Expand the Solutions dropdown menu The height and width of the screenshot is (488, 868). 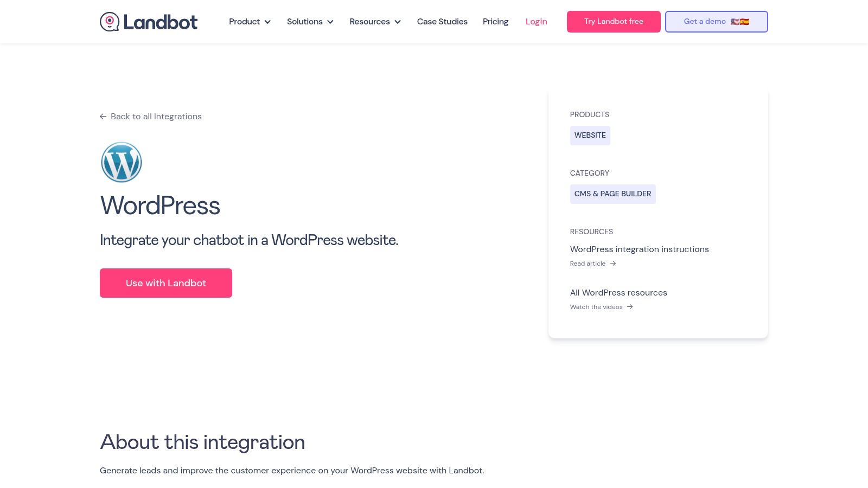pyautogui.click(x=310, y=22)
